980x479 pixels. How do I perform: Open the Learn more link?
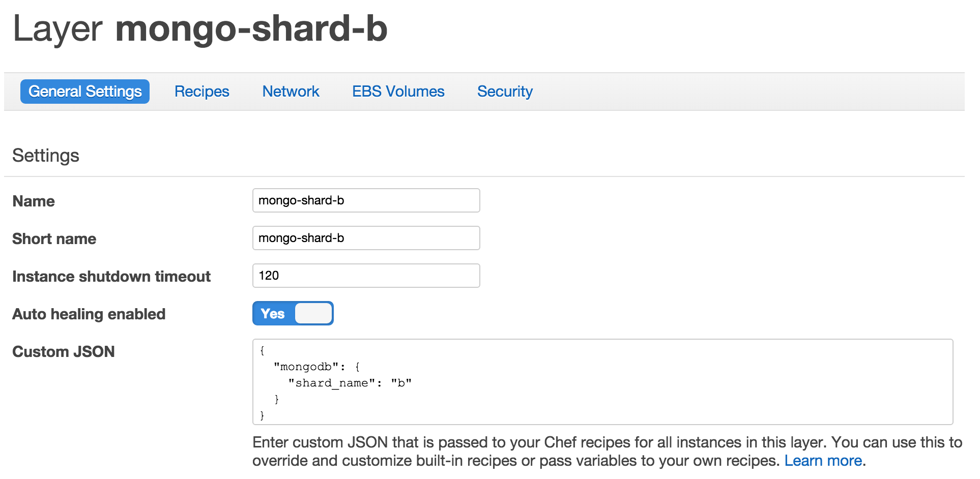coord(823,460)
